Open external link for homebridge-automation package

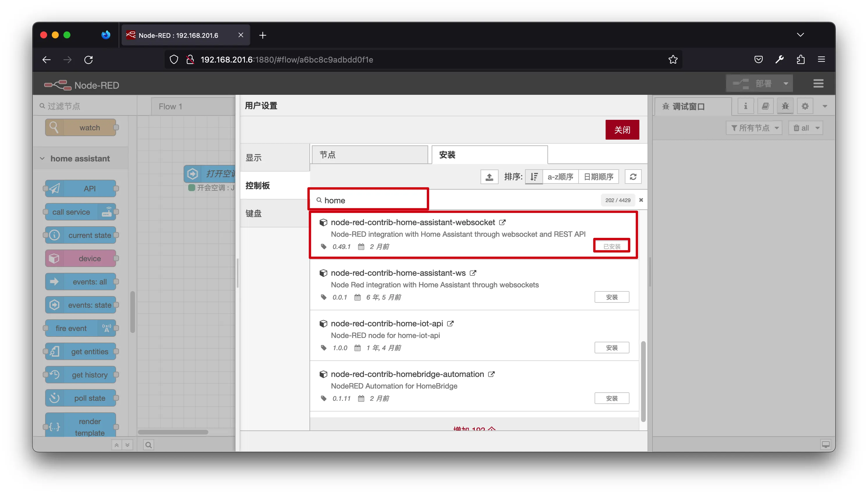(491, 374)
